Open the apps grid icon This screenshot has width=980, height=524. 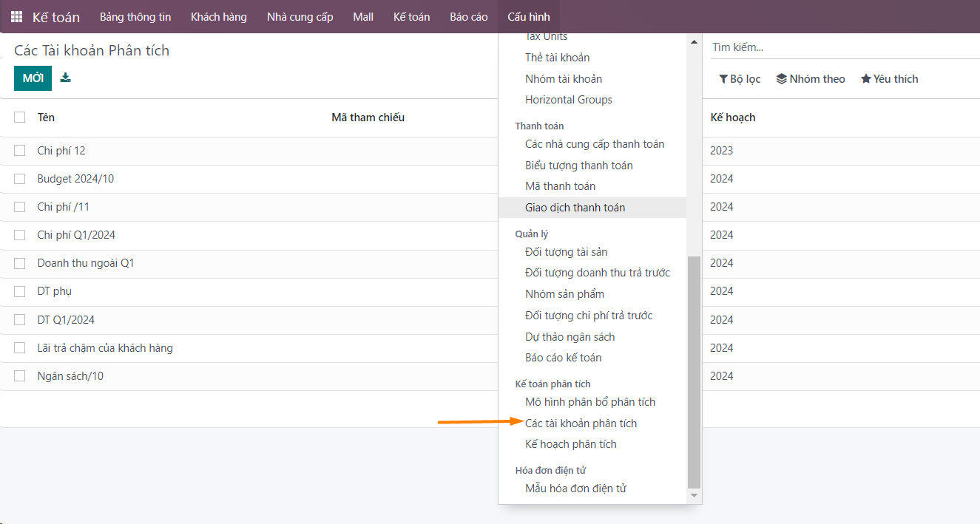point(16,16)
